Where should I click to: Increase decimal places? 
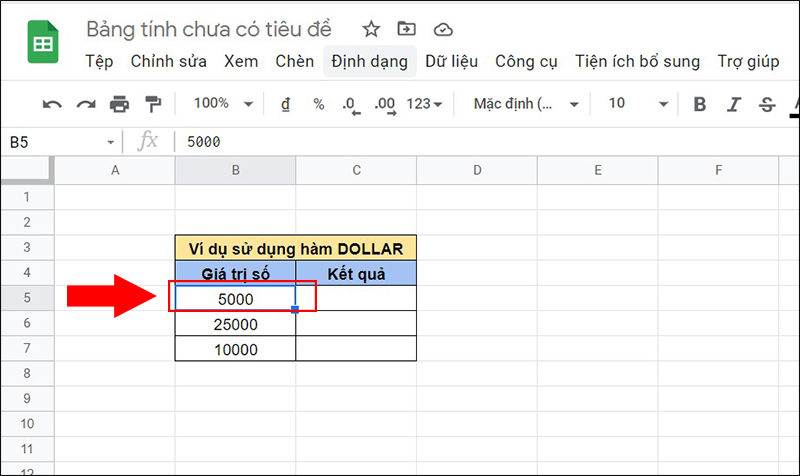[x=385, y=105]
